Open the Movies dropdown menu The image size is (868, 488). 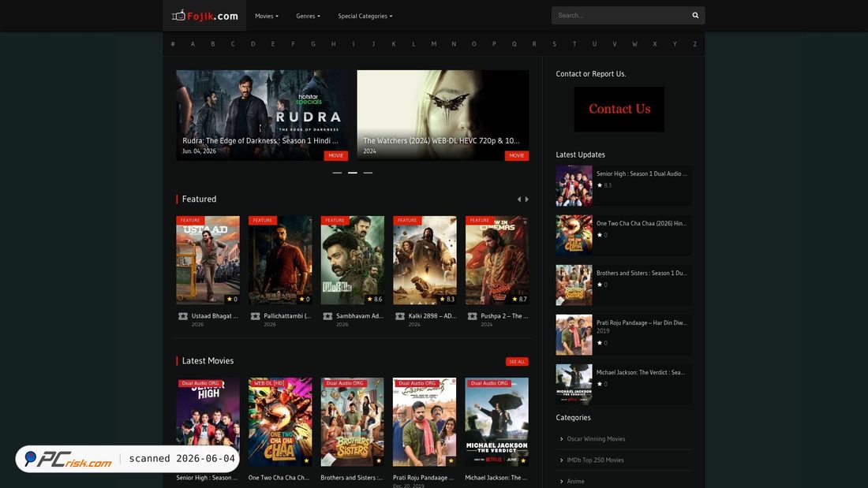pos(266,16)
